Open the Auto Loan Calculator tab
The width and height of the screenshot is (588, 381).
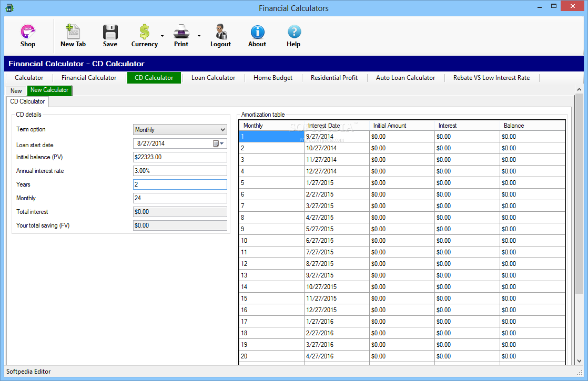tap(405, 78)
